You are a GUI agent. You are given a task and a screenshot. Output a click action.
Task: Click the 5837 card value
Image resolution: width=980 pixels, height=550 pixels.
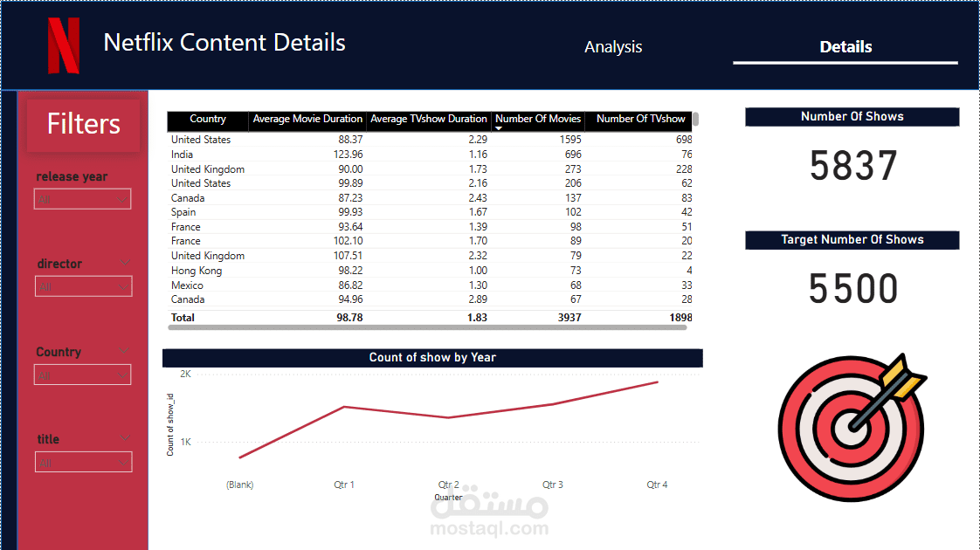(853, 166)
